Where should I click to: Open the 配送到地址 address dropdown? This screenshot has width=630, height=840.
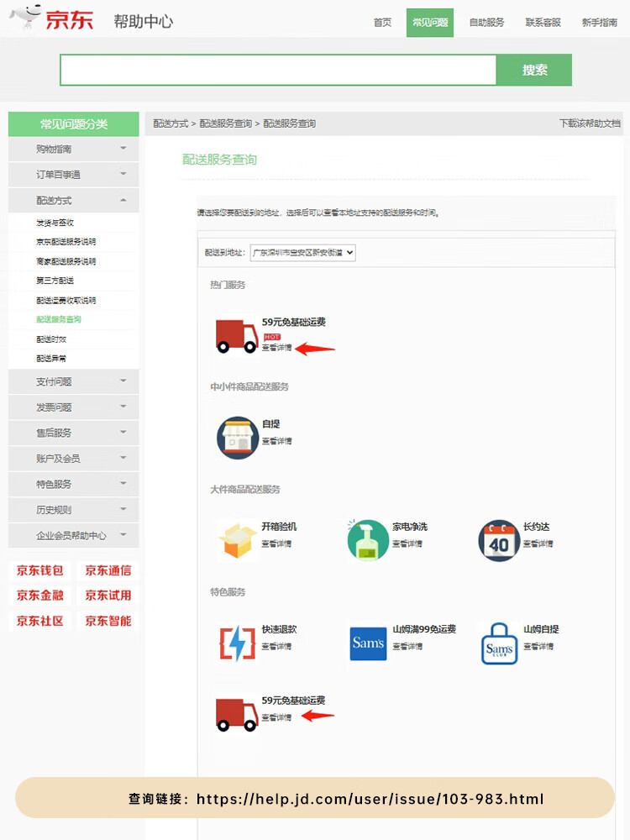[302, 252]
